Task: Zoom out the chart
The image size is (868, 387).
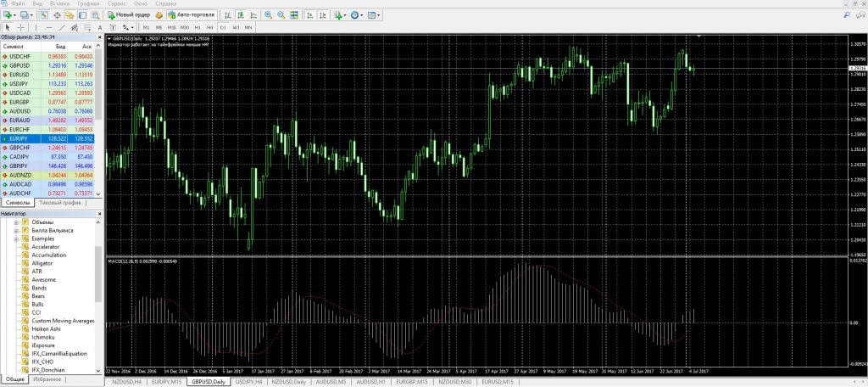Action: 281,15
